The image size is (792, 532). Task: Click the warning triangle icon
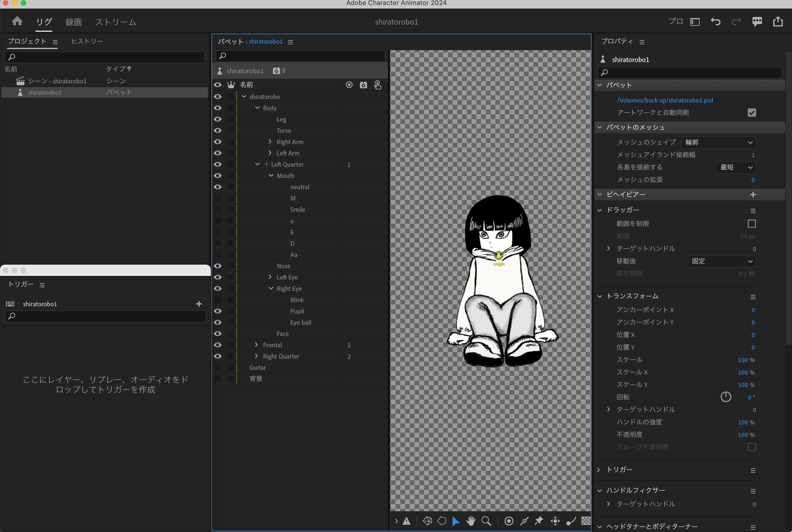[406, 521]
